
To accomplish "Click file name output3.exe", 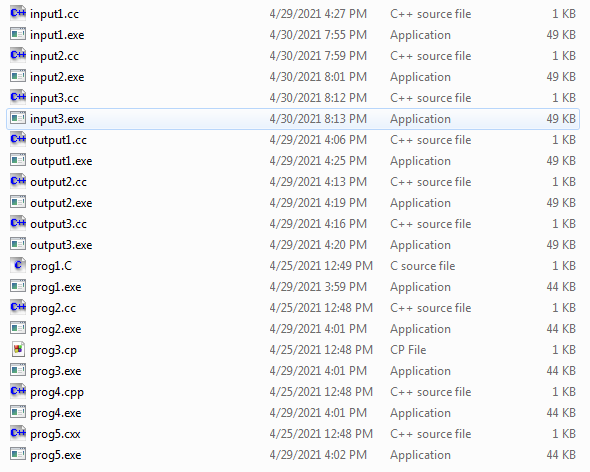I will click(x=61, y=245).
